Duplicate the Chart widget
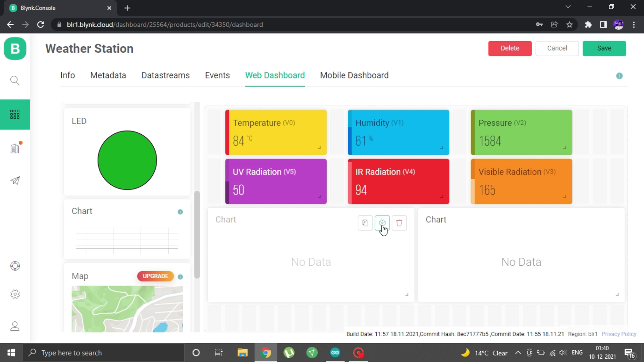Viewport: 644px width, 362px height. point(365,223)
